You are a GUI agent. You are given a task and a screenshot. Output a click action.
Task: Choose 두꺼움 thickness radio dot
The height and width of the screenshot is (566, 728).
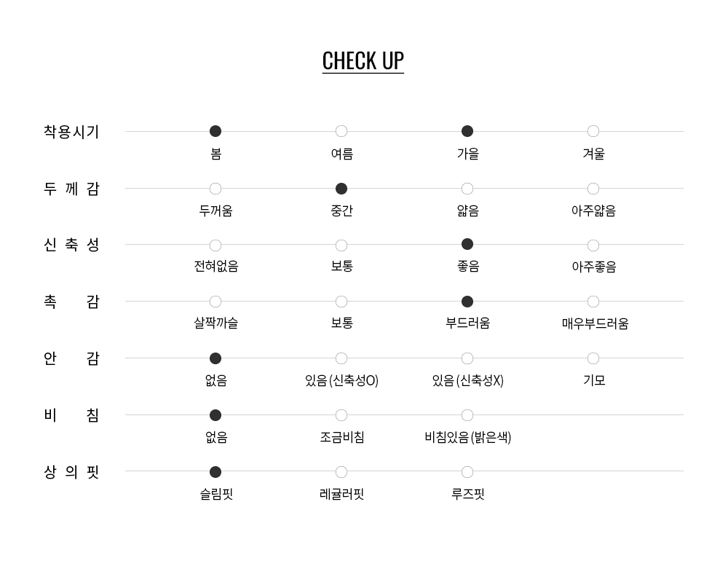click(215, 189)
